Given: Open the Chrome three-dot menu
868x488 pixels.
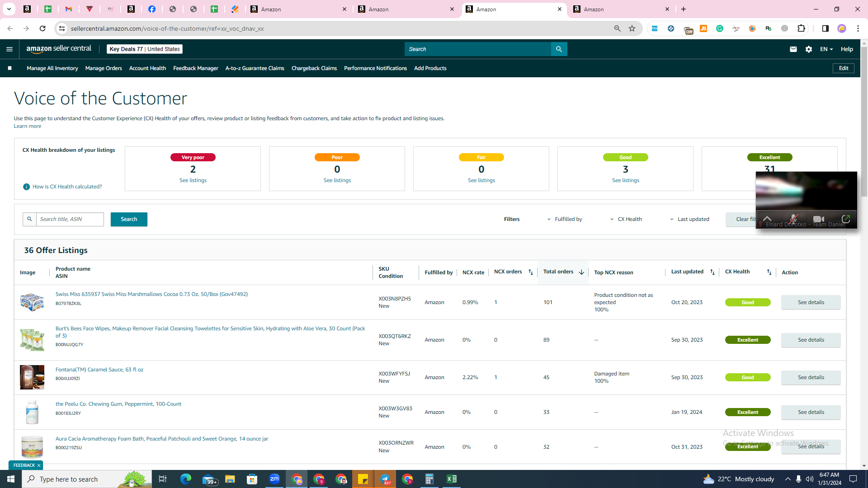Looking at the screenshot, I should tap(858, 28).
